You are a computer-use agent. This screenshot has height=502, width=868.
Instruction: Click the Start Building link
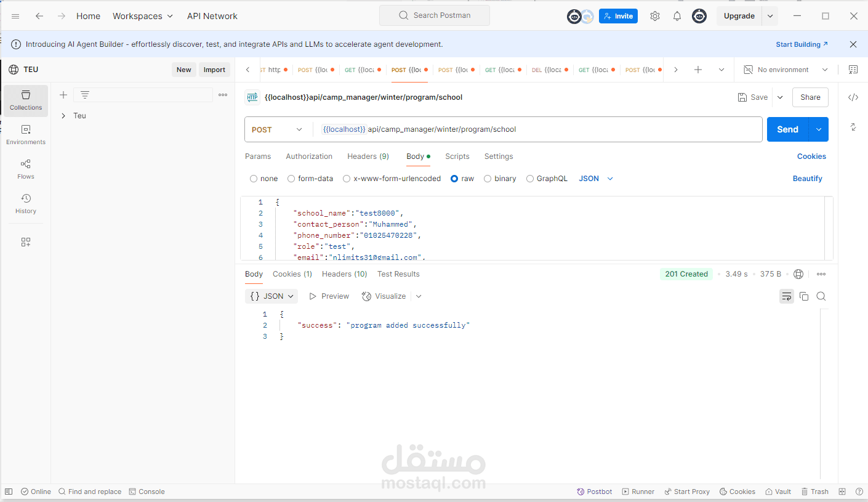[x=802, y=44]
